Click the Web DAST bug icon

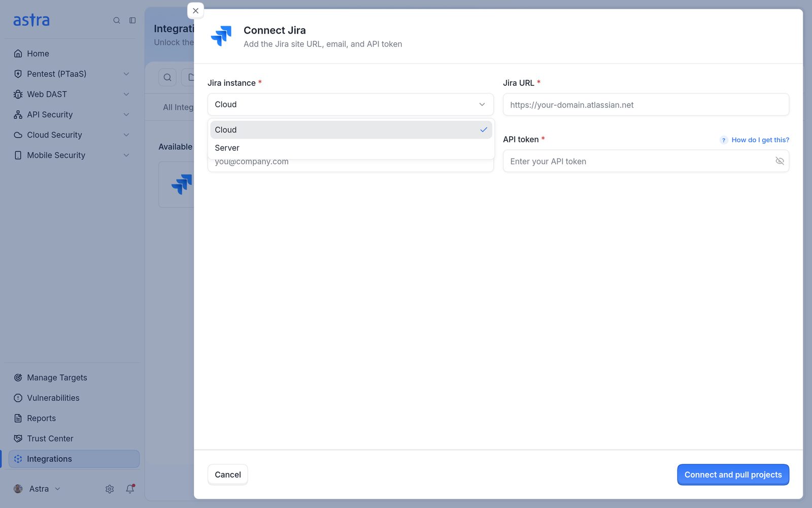pyautogui.click(x=18, y=94)
